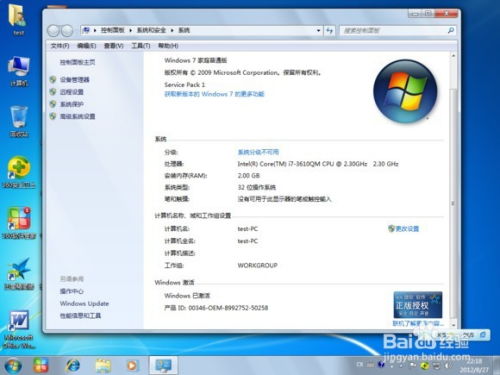Select the Control Panel taskbar button
This screenshot has height=375, width=500.
pyautogui.click(x=163, y=365)
